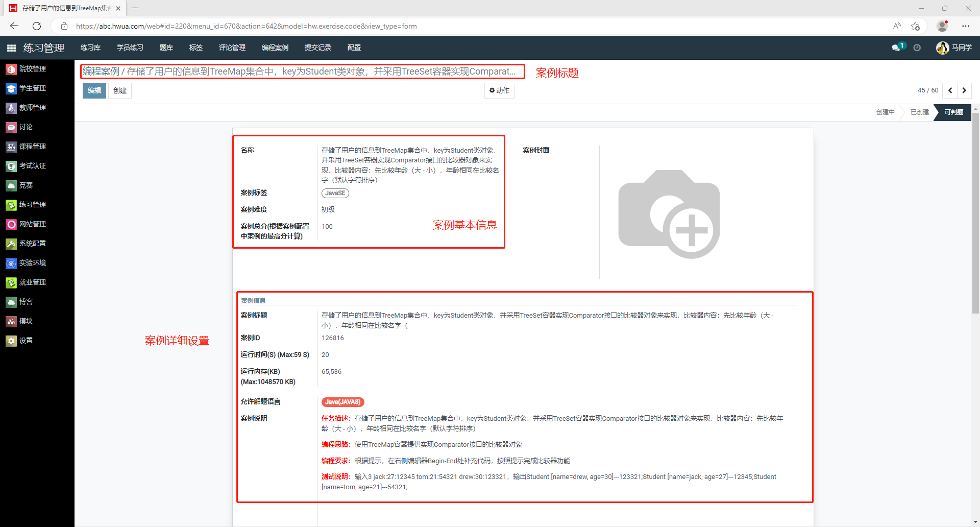Click the 编程案例 breadcrumb link
Image resolution: width=980 pixels, height=527 pixels.
tap(101, 71)
